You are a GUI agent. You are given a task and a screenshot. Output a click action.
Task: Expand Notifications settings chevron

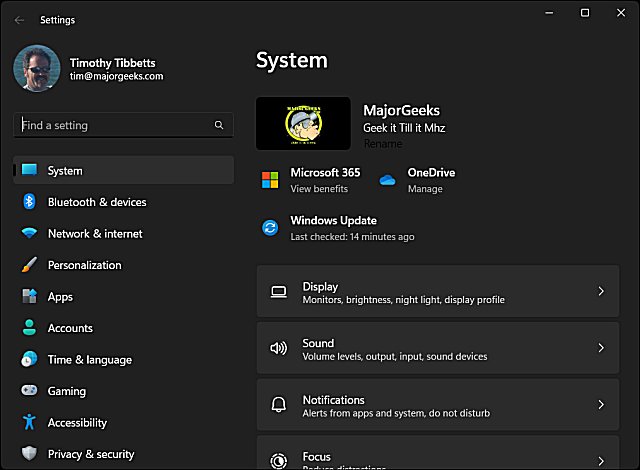click(x=601, y=405)
